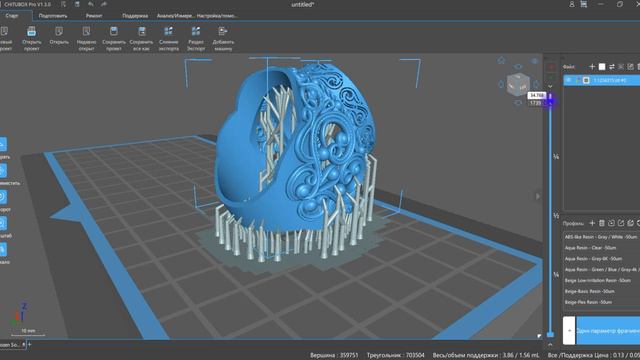
Task: Click the layer height value box at slider top
Action: click(x=537, y=95)
